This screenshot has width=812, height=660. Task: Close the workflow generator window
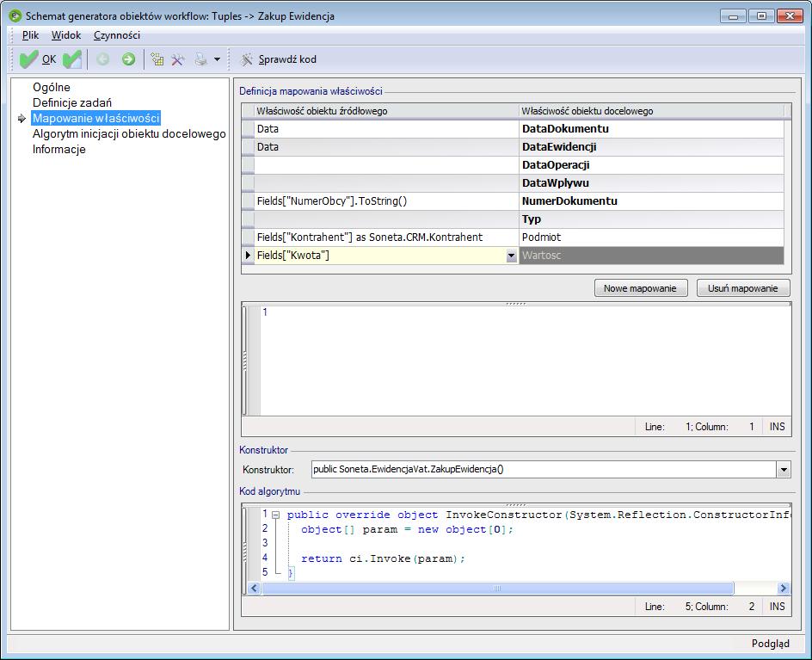790,16
